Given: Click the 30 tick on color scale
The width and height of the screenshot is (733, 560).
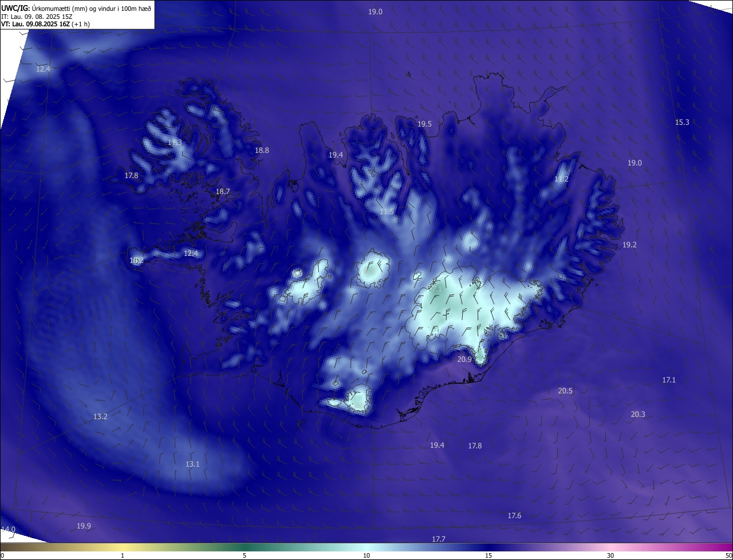Looking at the screenshot, I should [610, 556].
